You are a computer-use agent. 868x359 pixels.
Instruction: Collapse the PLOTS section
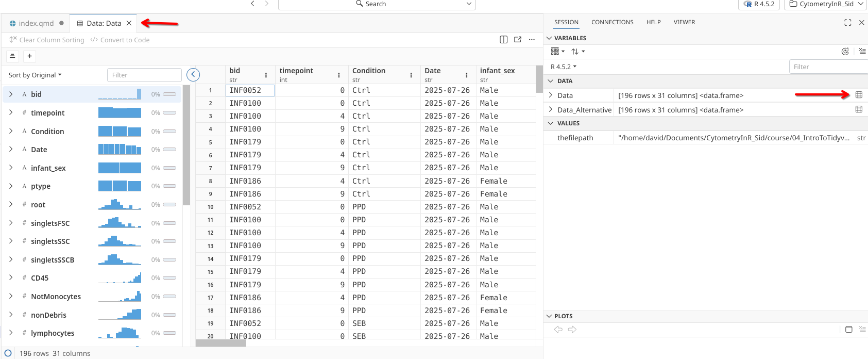click(x=549, y=316)
